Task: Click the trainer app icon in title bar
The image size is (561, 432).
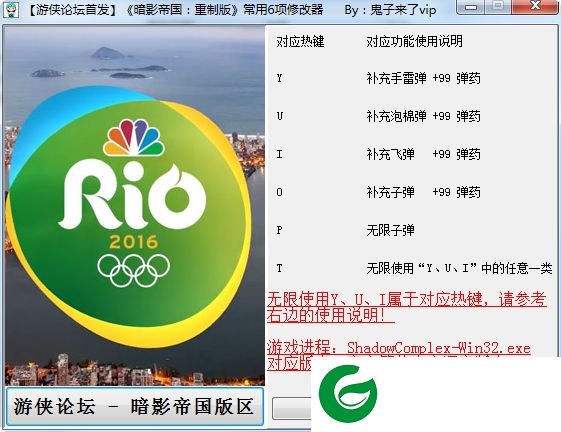Action: coord(11,9)
